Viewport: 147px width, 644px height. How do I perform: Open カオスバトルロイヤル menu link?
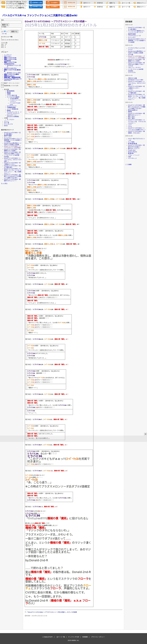(10, 68)
